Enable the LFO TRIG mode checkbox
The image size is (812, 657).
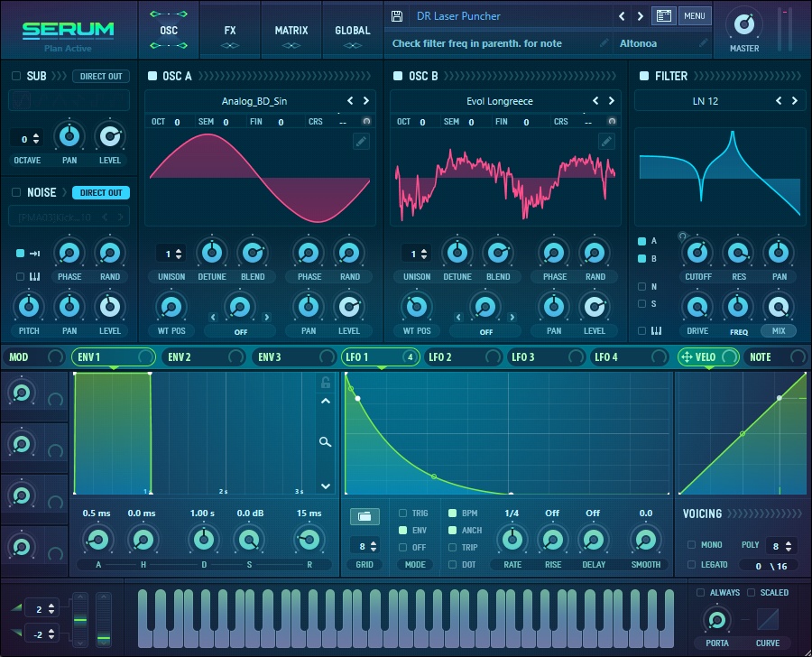(x=402, y=513)
